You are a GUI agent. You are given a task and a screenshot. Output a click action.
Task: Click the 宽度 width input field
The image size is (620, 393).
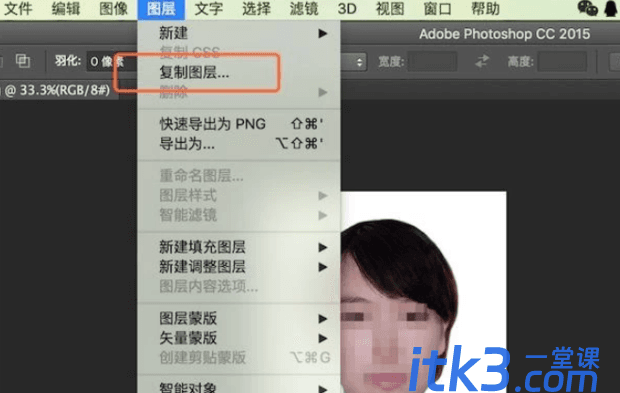[x=432, y=62]
